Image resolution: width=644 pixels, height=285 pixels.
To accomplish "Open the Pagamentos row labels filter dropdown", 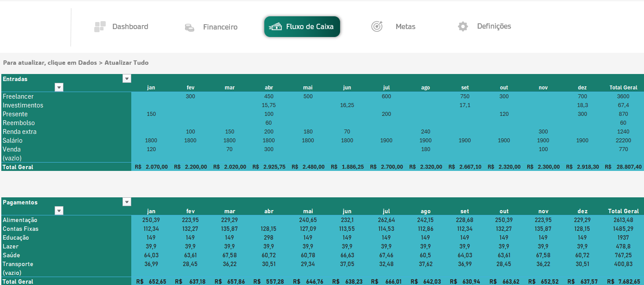I will pyautogui.click(x=59, y=211).
